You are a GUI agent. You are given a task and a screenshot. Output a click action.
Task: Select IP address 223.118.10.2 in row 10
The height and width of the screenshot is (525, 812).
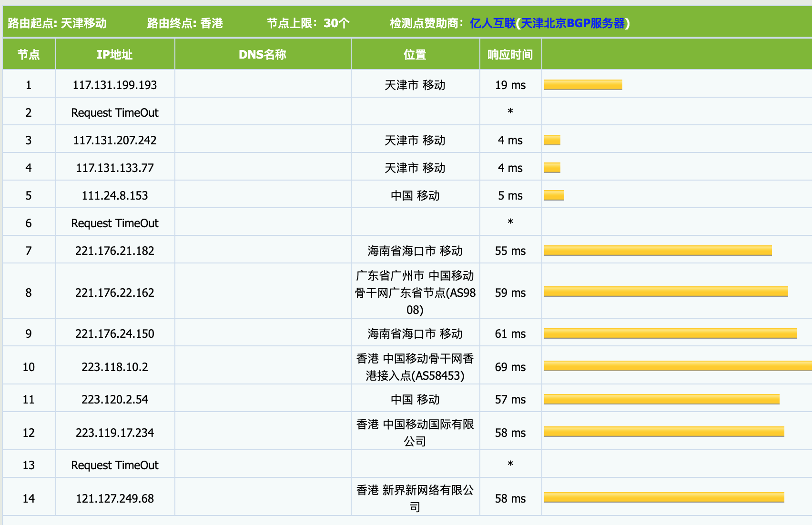click(x=115, y=366)
